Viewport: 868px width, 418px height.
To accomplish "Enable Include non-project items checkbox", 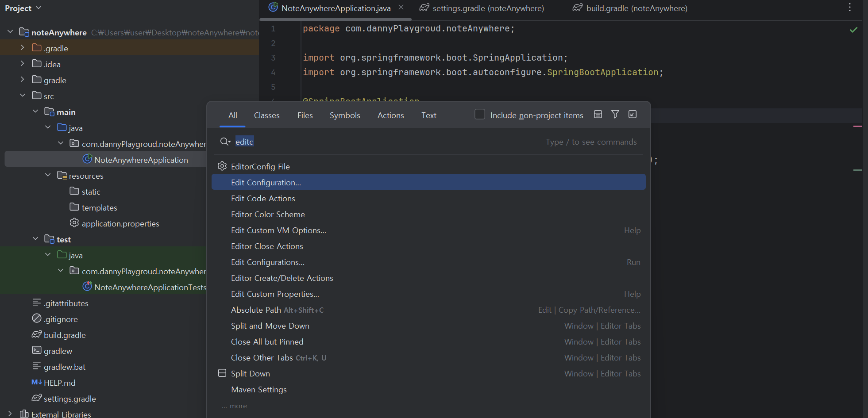I will 480,115.
